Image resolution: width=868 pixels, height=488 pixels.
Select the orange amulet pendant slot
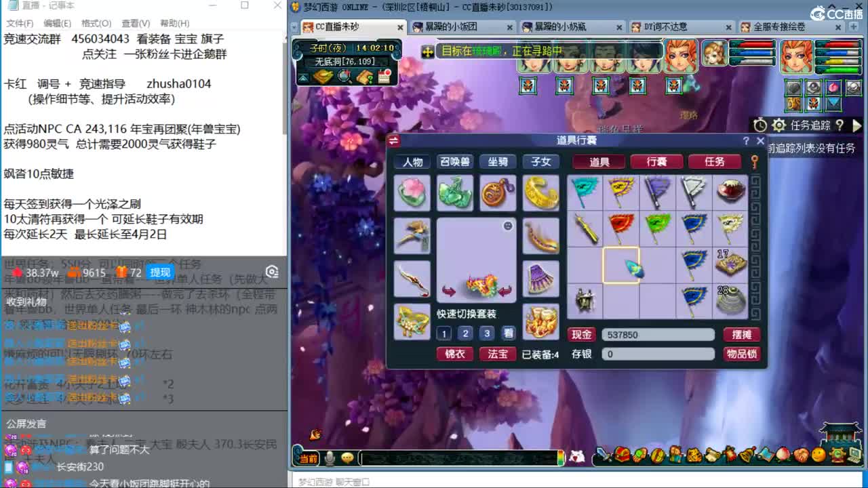click(x=498, y=193)
